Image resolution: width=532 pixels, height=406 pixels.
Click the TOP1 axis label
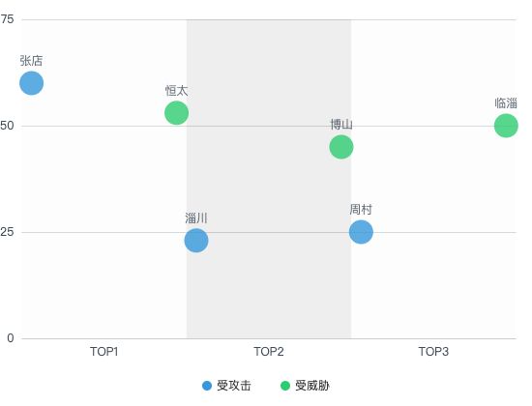pos(104,352)
